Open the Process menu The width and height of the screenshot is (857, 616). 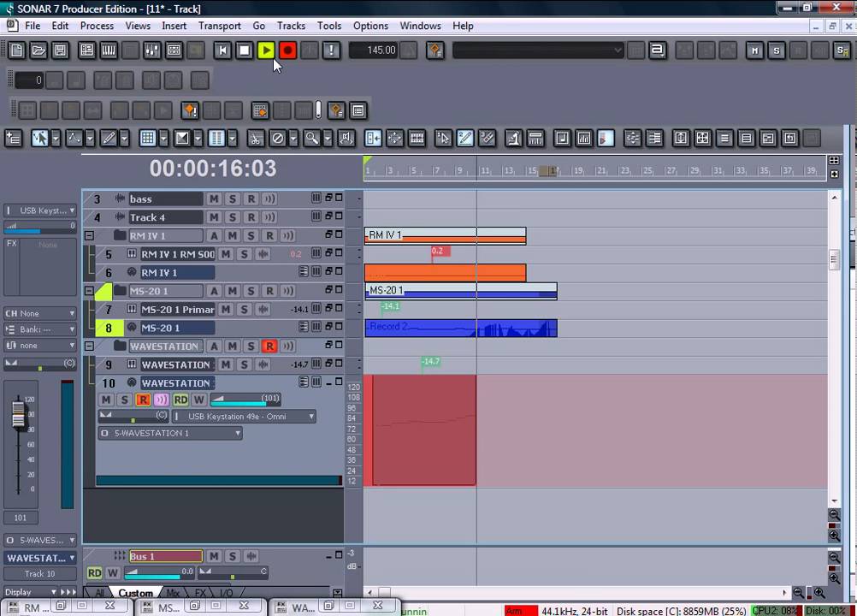97,26
